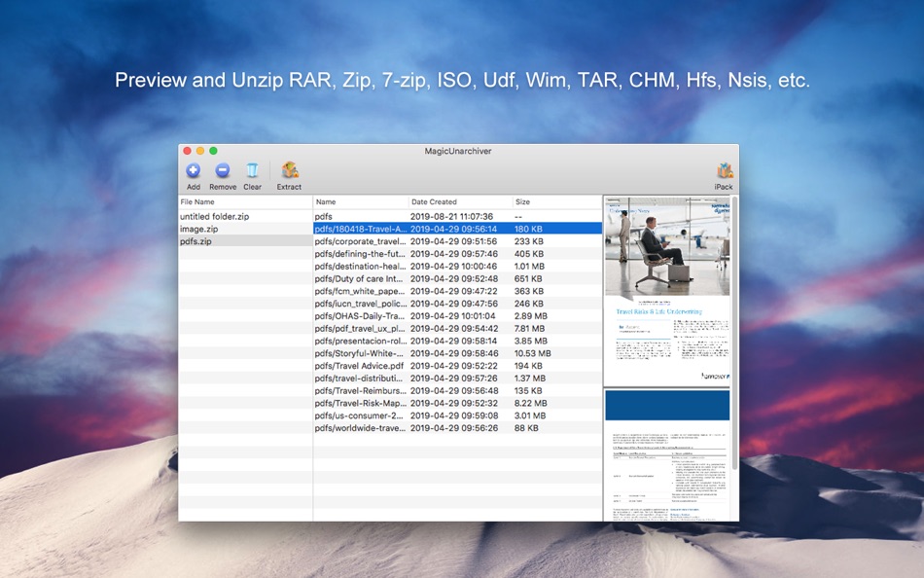Viewport: 924px width, 578px height.
Task: Select image.zip in file list
Action: coord(245,229)
